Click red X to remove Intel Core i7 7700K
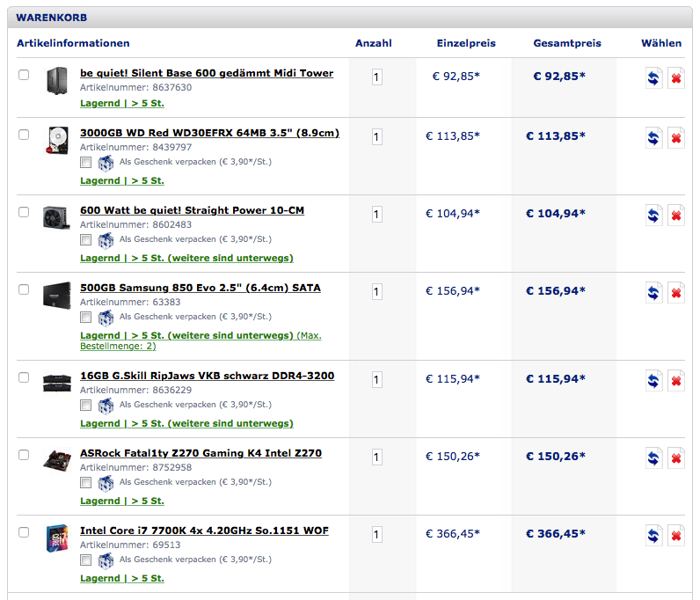This screenshot has width=700, height=600. [676, 535]
